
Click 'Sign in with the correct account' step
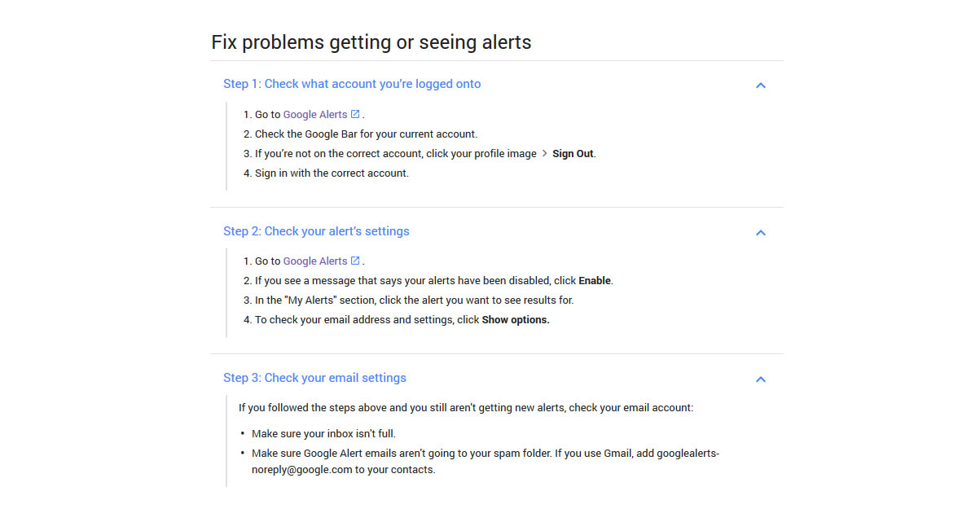point(332,173)
